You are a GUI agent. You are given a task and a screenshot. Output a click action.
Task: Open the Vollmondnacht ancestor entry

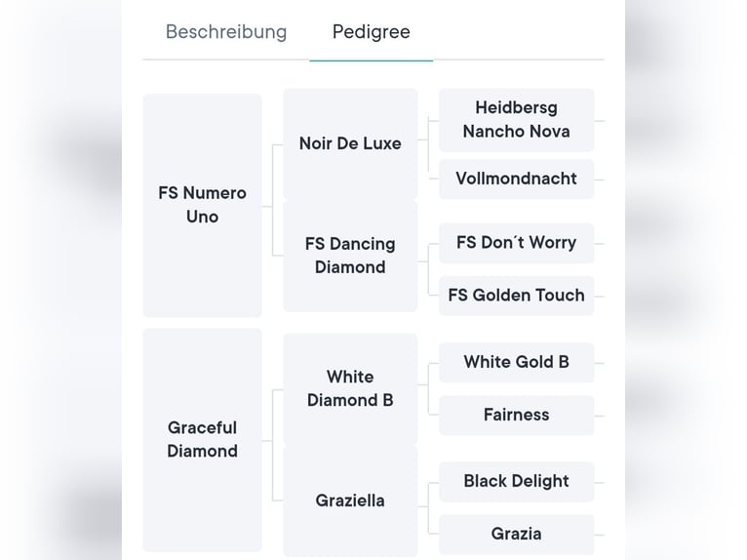(x=516, y=179)
